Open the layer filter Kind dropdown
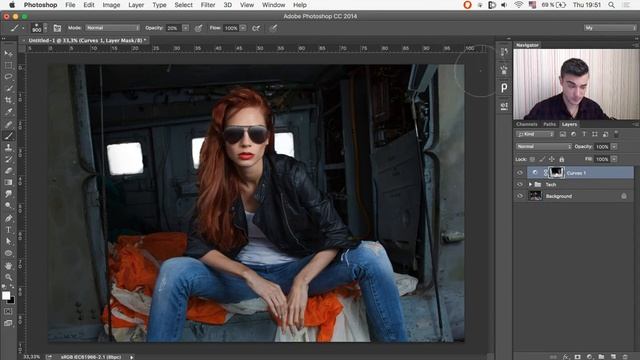The width and height of the screenshot is (640, 360). (535, 134)
